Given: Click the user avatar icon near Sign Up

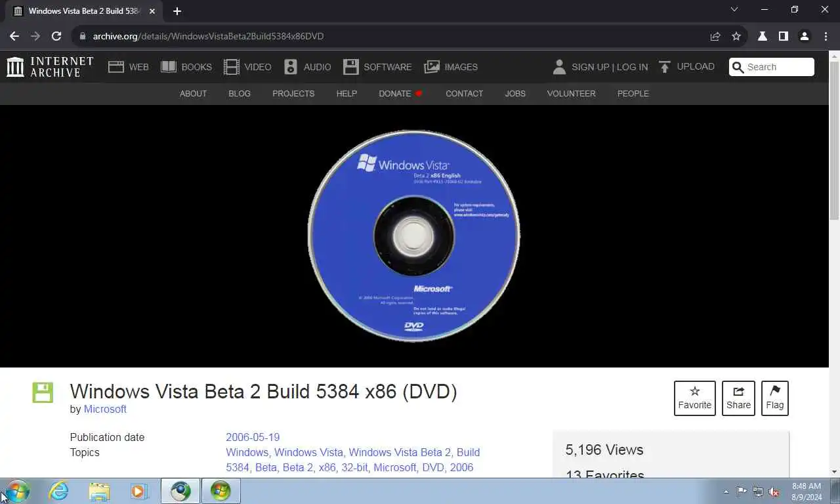Looking at the screenshot, I should click(x=559, y=67).
